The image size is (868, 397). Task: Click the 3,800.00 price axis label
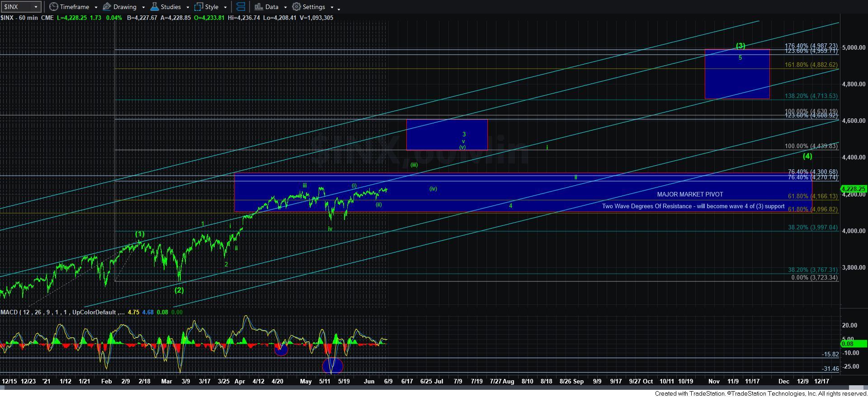(853, 267)
